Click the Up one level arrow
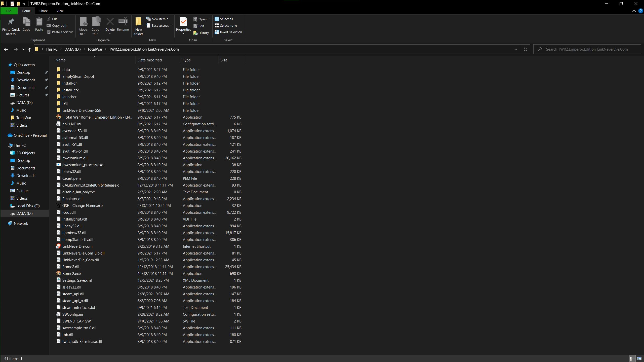Viewport: 644px width, 362px height. coord(30,49)
